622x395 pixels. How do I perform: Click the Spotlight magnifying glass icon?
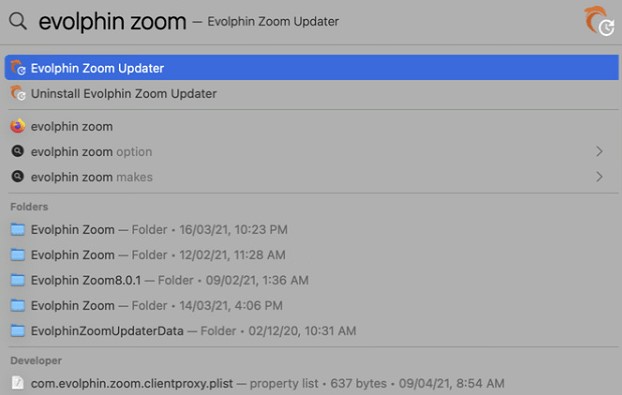point(18,21)
